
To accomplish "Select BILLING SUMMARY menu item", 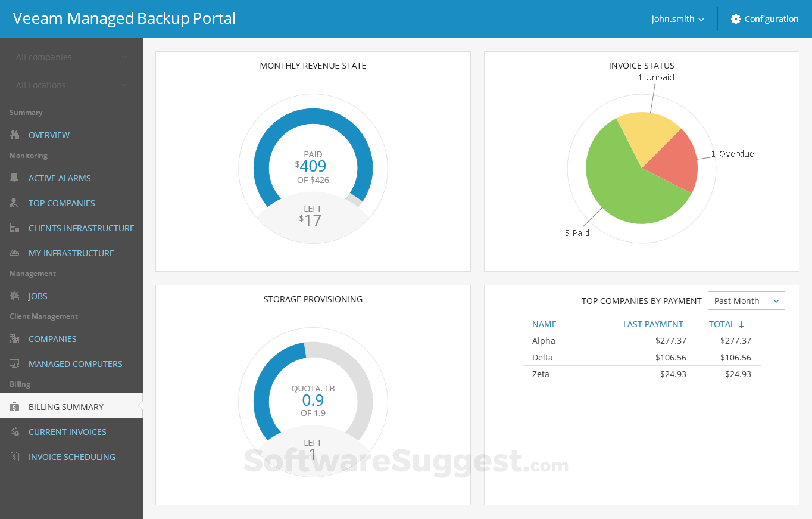I will [x=71, y=406].
